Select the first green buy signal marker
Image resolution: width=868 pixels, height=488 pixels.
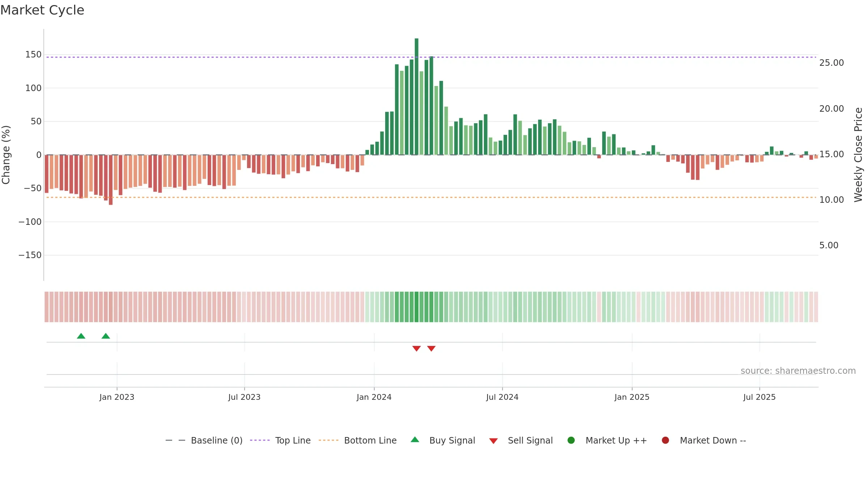[x=81, y=336]
